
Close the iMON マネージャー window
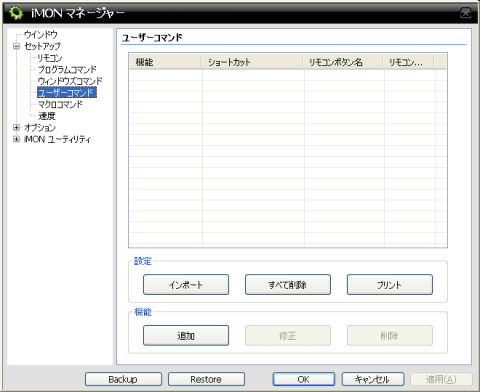[x=466, y=13]
